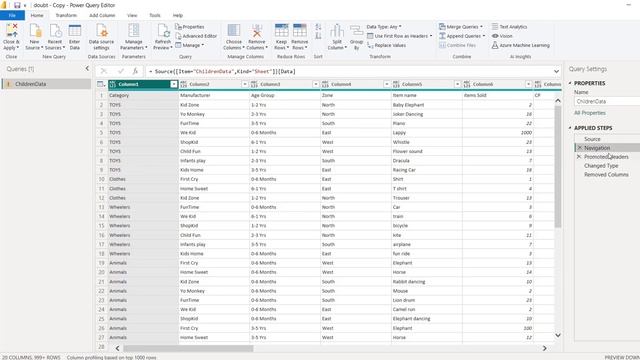Click the Keep Rows icon
The image size is (640, 360).
pos(281,31)
